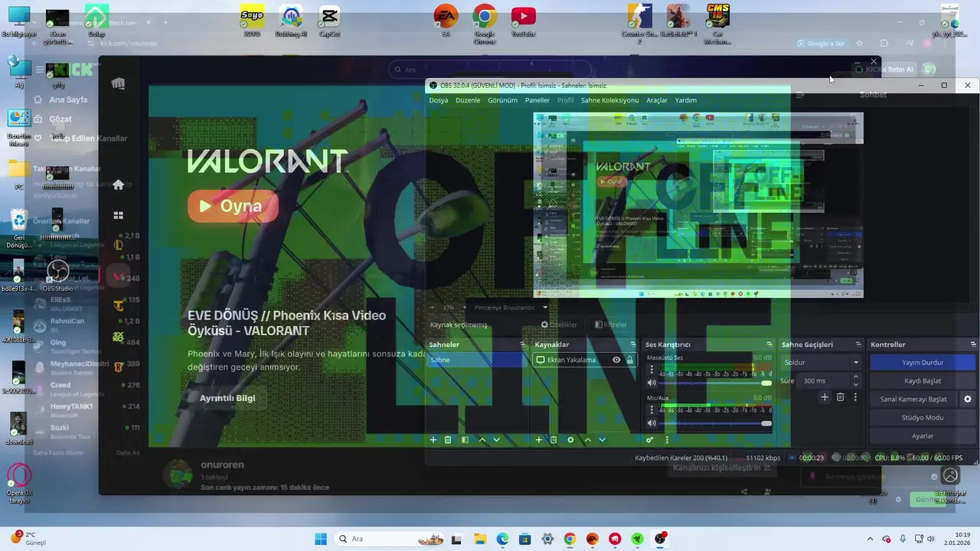This screenshot has height=551, width=980.
Task: Delete scene transition trash icon
Action: pos(840,397)
